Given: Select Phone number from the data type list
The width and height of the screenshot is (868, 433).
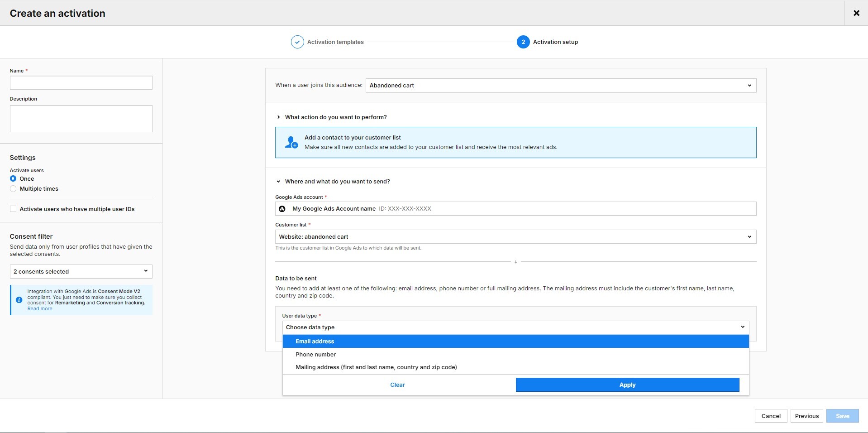Looking at the screenshot, I should [x=316, y=354].
